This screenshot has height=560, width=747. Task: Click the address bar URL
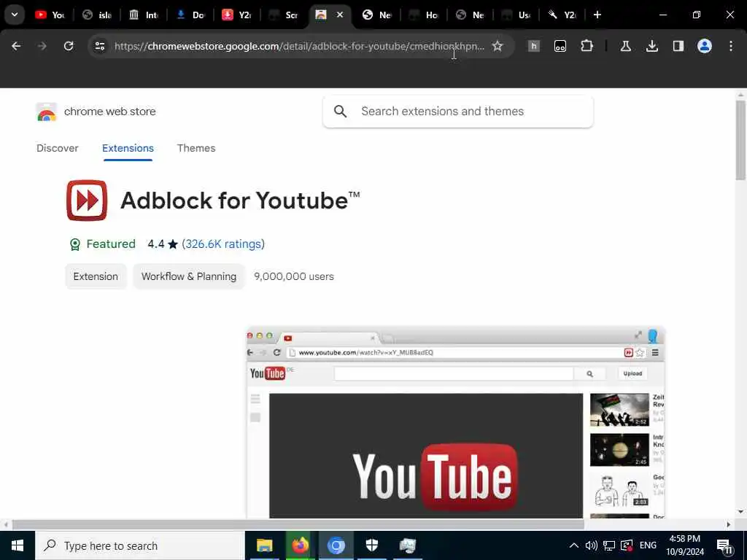(299, 46)
